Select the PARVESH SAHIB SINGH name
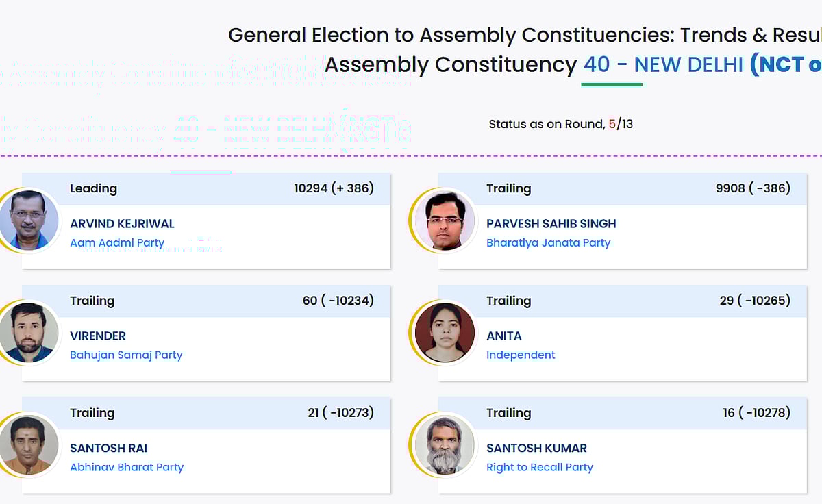Screen dimensions: 822x504 [x=551, y=224]
